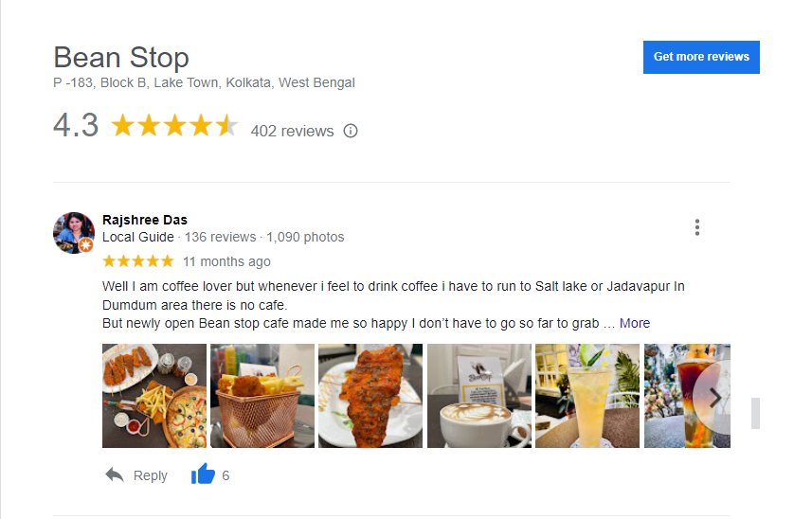The width and height of the screenshot is (812, 519).
Task: Click the Reply arrow icon
Action: [x=115, y=474]
